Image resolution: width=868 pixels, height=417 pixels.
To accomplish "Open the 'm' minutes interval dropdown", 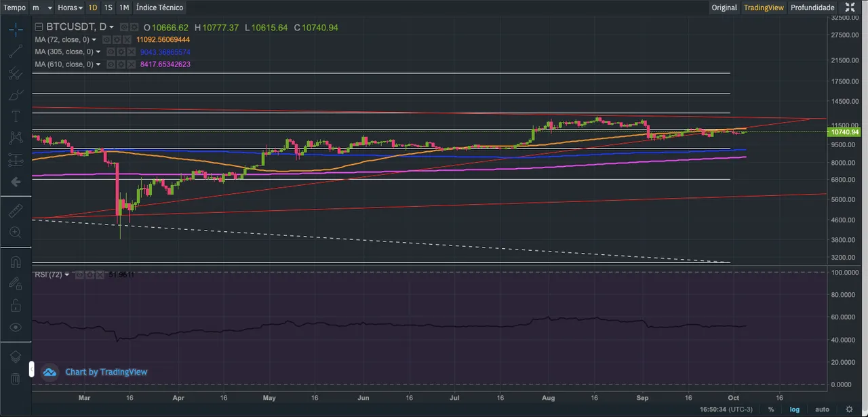I will (41, 7).
